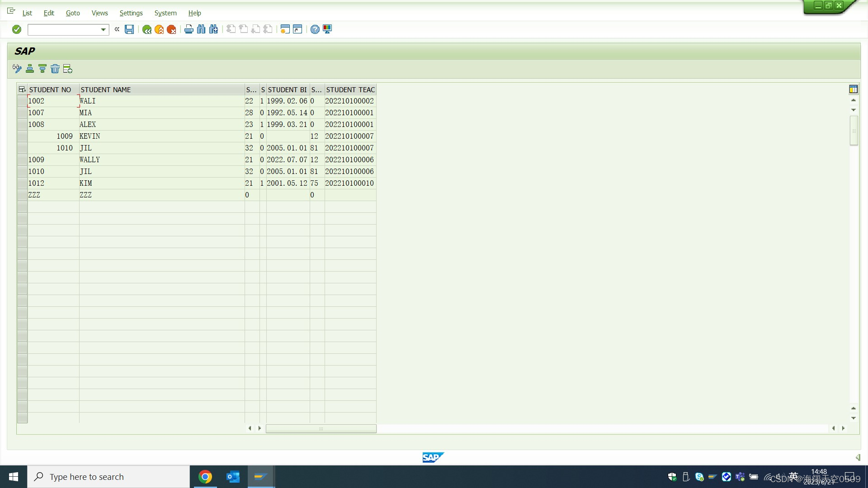868x488 pixels.
Task: Click the Save diskette icon
Action: point(129,29)
